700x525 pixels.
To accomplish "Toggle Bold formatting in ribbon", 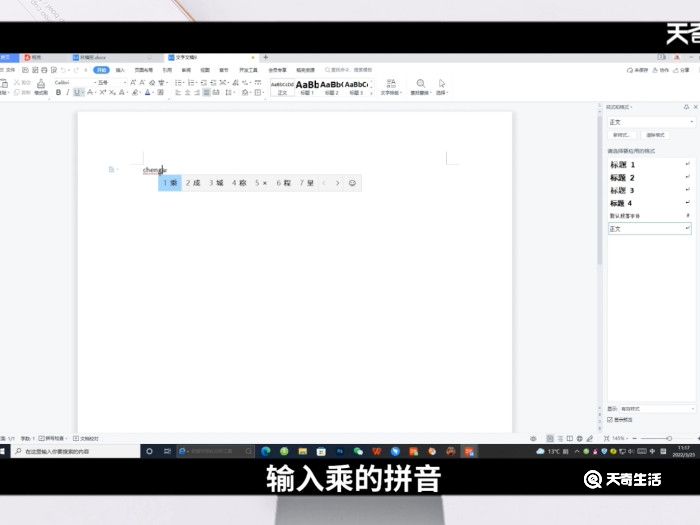I will (x=58, y=92).
